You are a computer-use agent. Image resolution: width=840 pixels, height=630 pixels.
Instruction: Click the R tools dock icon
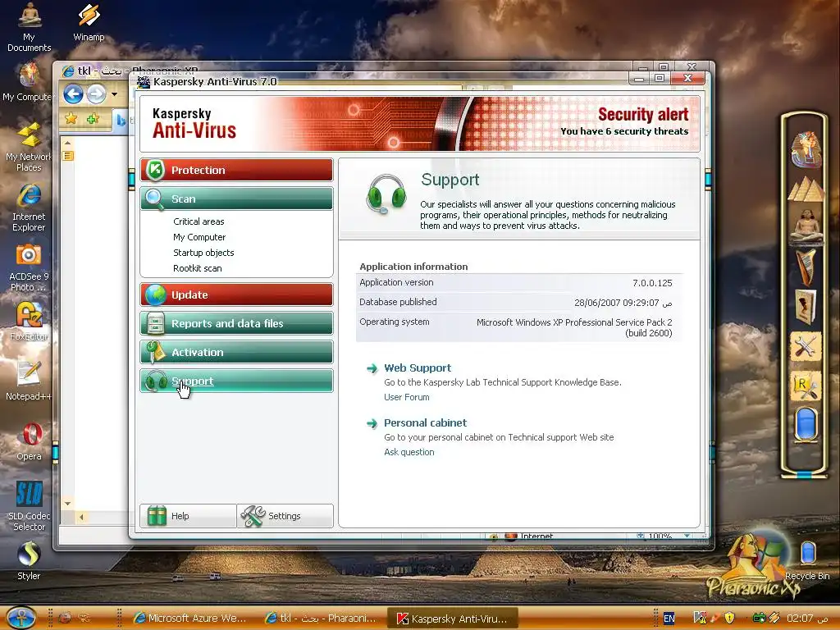[x=806, y=386]
